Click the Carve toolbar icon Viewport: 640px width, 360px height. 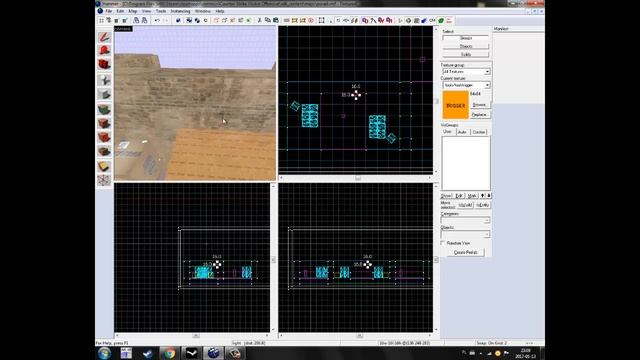coord(178,20)
